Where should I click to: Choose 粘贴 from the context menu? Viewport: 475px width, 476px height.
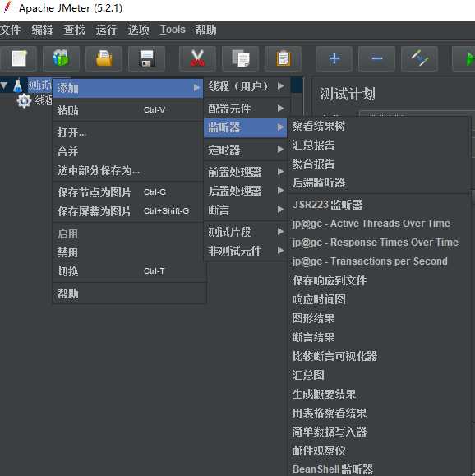127,110
